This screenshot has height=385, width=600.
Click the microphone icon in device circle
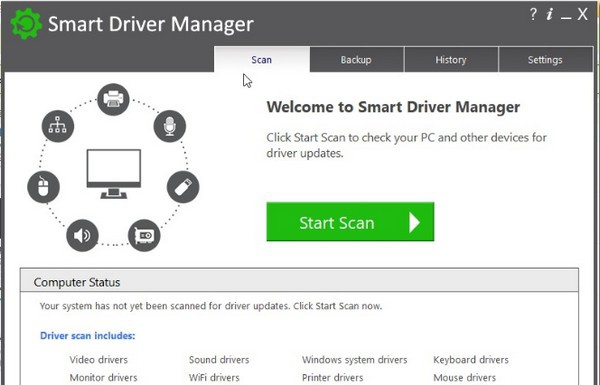click(x=170, y=126)
